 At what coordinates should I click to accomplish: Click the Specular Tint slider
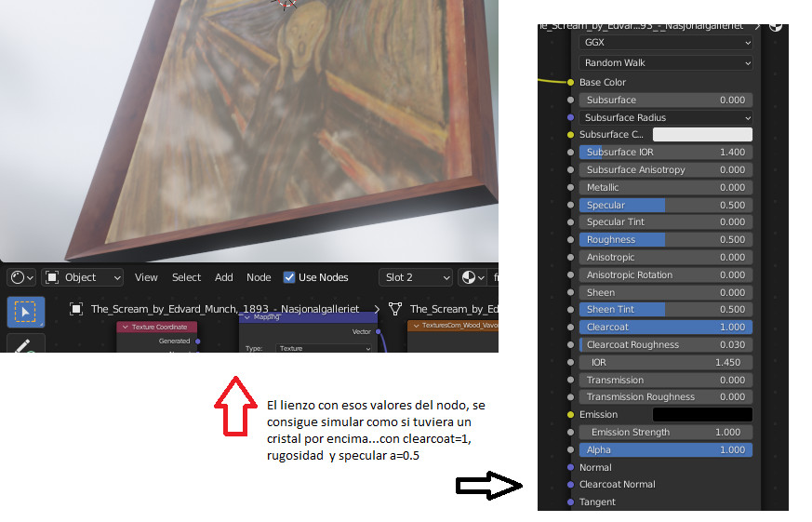665,221
